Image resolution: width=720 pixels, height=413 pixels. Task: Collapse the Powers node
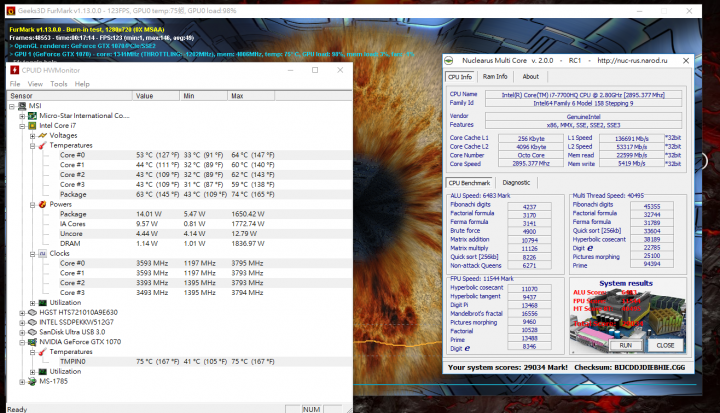coord(32,204)
